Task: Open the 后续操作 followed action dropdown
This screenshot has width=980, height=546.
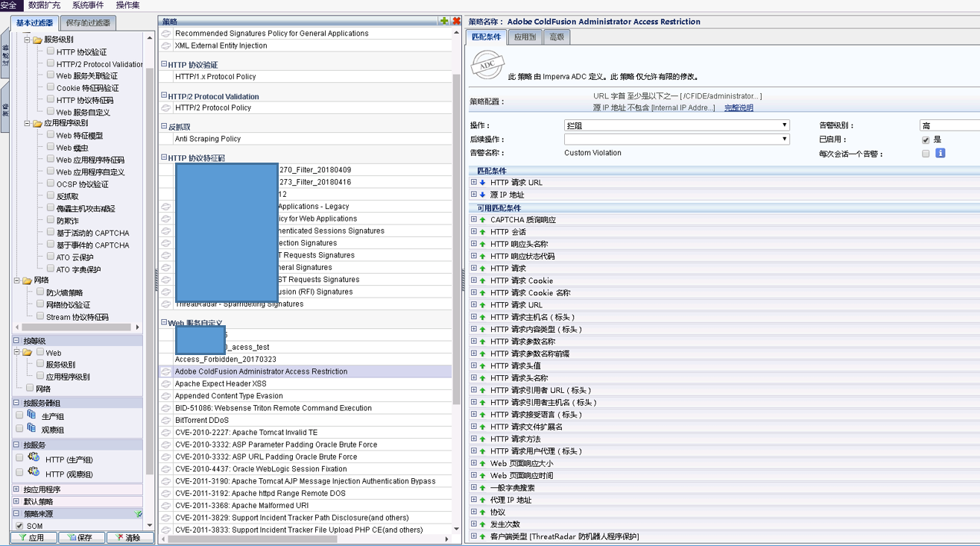Action: point(677,139)
